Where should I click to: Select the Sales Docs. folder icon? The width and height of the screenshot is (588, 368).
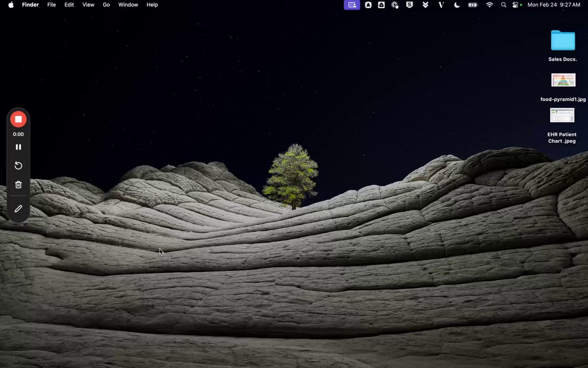563,40
